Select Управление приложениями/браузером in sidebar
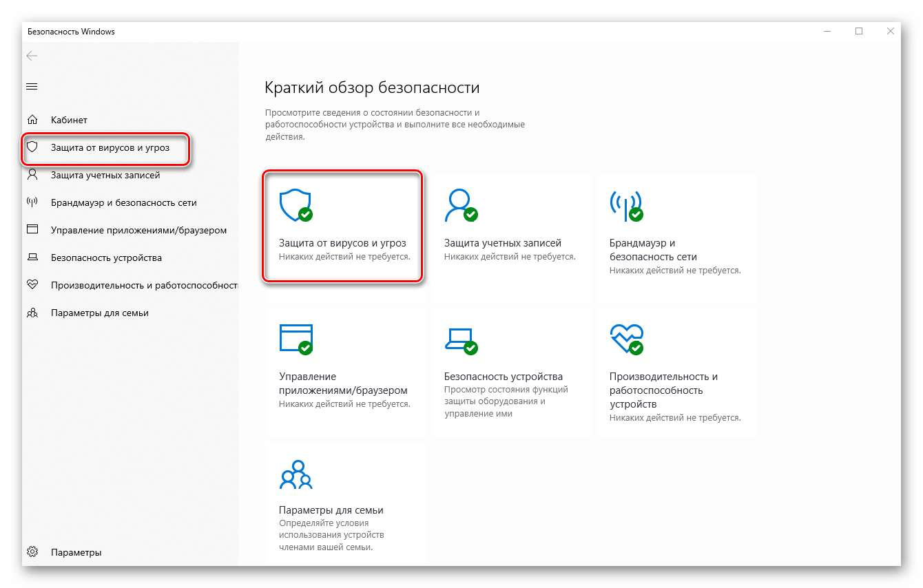 tap(138, 230)
